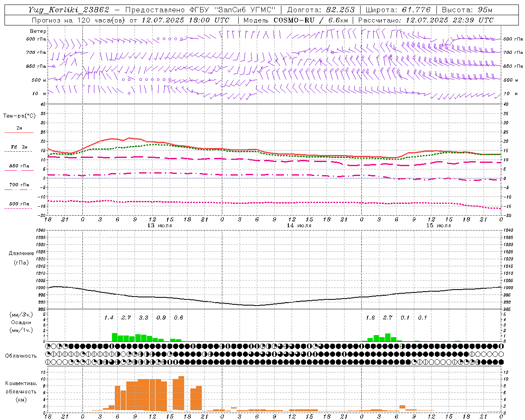Click the 3.3 precipitation total
This screenshot has width=525, height=420.
pos(144,317)
